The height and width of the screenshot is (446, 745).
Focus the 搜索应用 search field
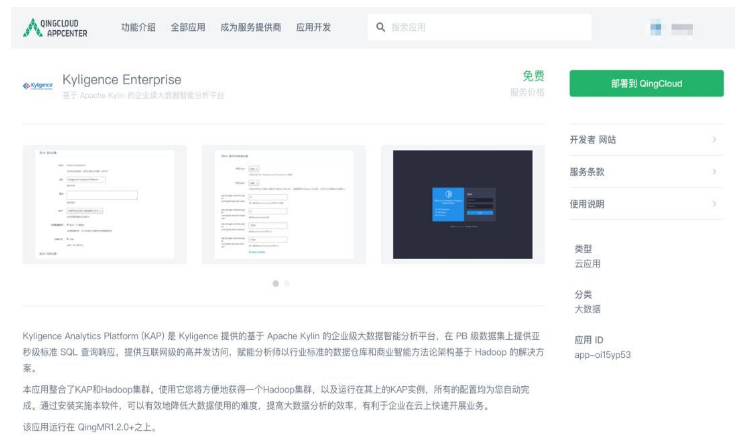pos(479,27)
